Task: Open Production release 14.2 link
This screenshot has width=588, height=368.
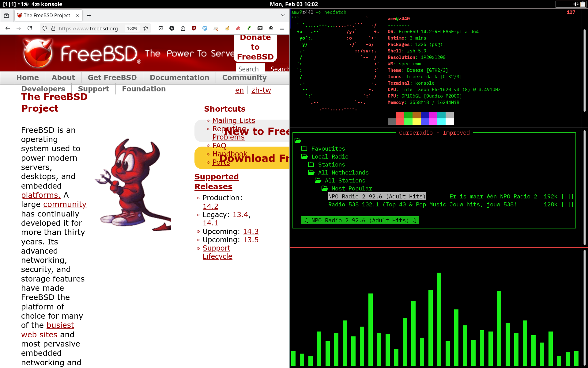Action: [x=210, y=206]
